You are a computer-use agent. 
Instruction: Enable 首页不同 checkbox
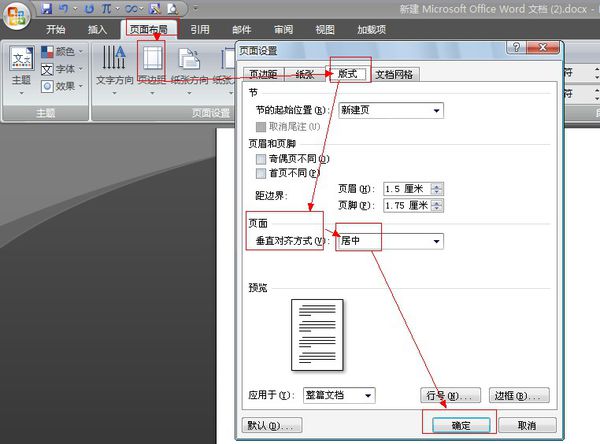point(261,173)
